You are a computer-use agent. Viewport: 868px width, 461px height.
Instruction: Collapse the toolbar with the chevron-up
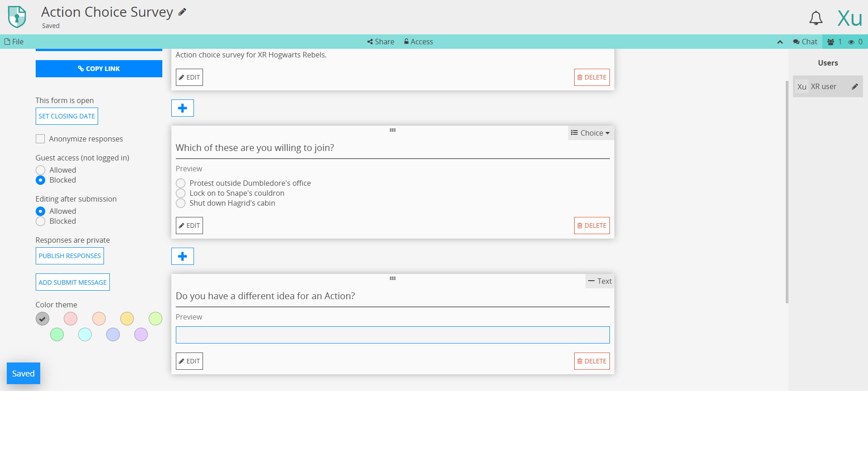click(x=780, y=42)
